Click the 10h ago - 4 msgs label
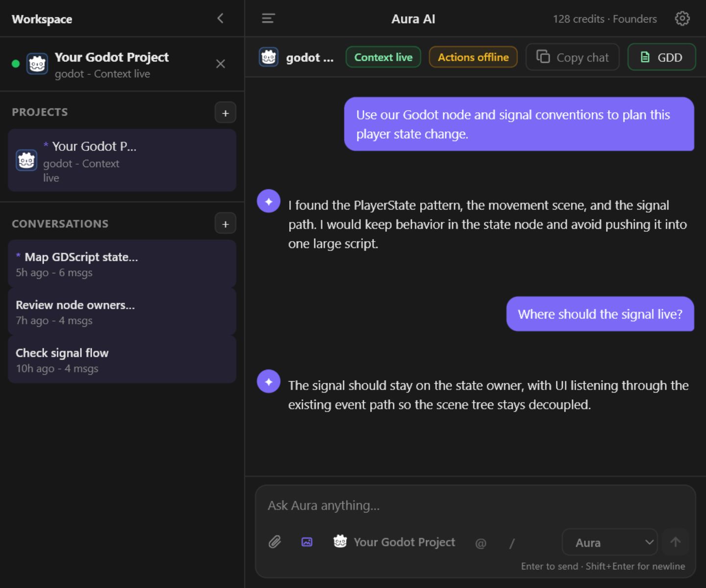 (57, 368)
